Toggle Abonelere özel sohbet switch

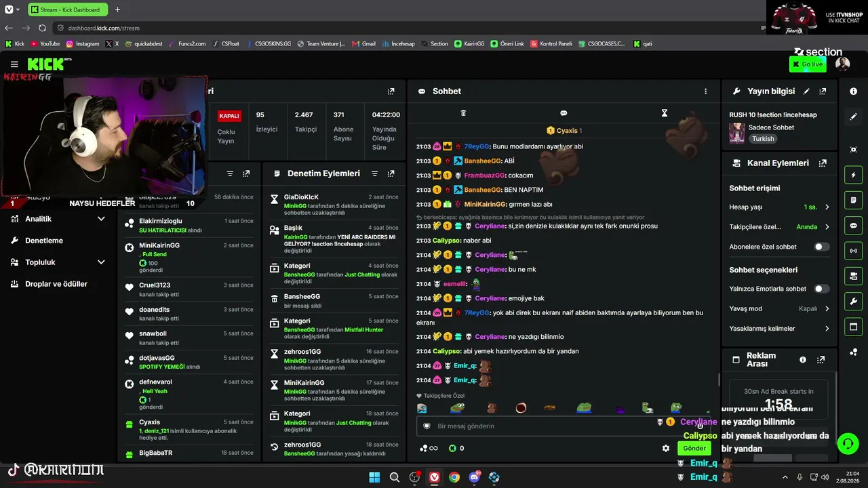tap(822, 247)
